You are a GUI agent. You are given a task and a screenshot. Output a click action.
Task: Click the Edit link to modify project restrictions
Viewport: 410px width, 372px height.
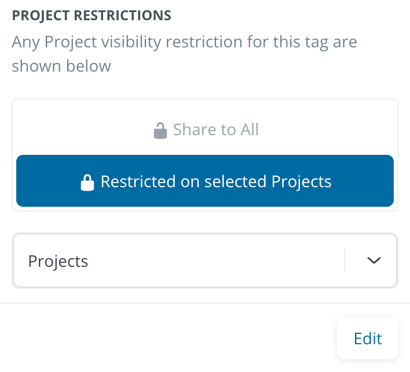click(x=368, y=339)
